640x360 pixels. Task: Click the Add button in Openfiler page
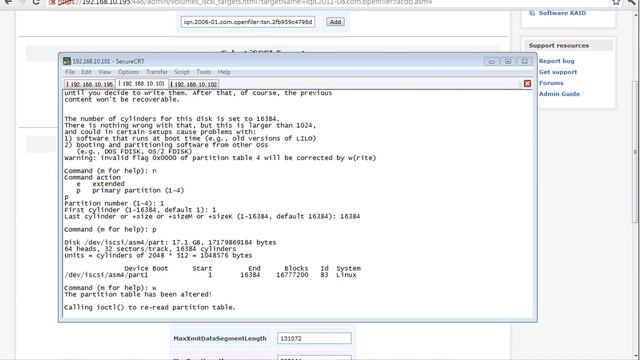[x=336, y=22]
